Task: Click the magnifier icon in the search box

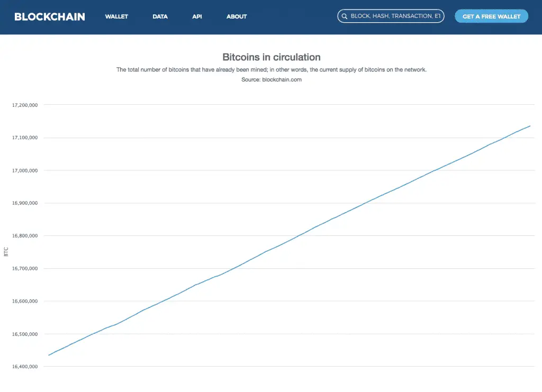Action: click(345, 16)
